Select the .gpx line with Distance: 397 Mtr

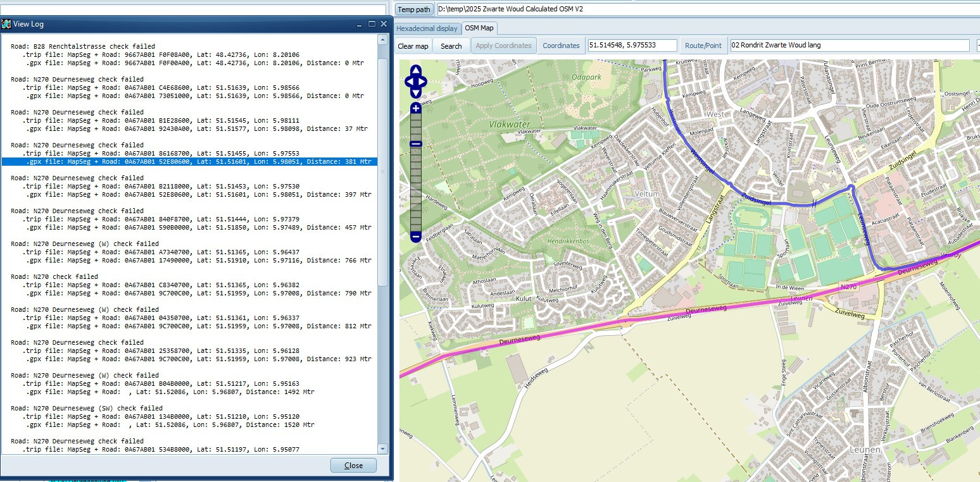coord(199,195)
